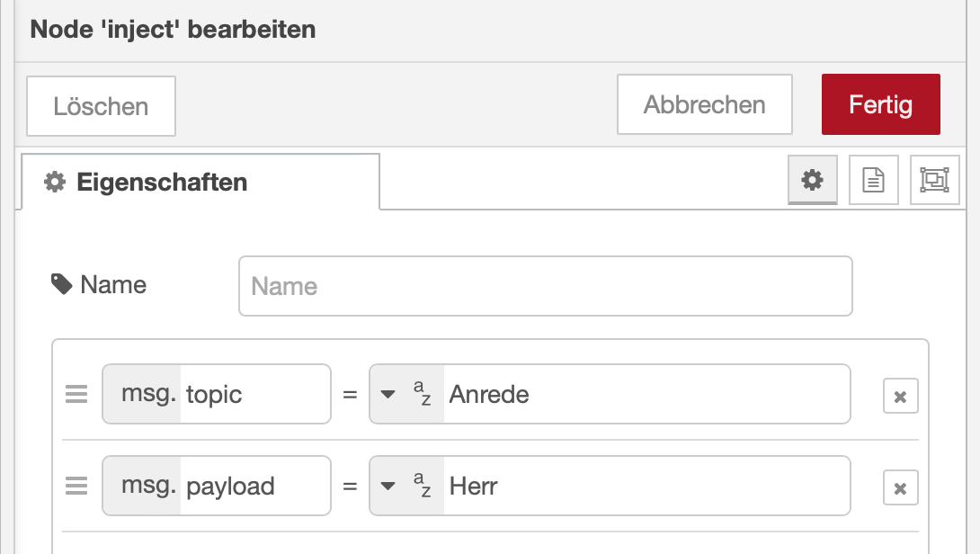
Task: Delete node with Löschen button
Action: click(x=101, y=106)
